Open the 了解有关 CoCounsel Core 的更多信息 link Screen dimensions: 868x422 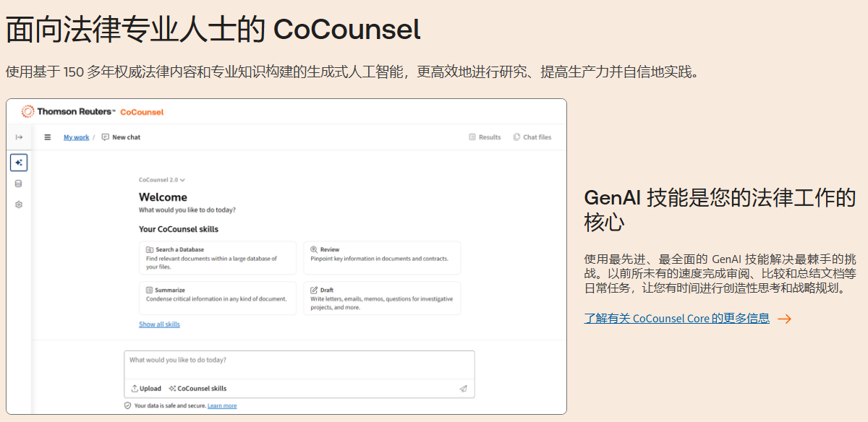pyautogui.click(x=677, y=319)
